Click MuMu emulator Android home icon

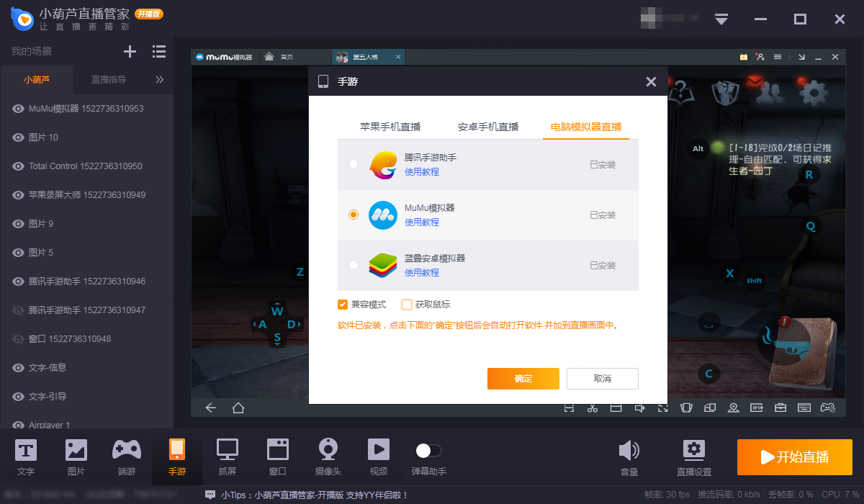238,408
